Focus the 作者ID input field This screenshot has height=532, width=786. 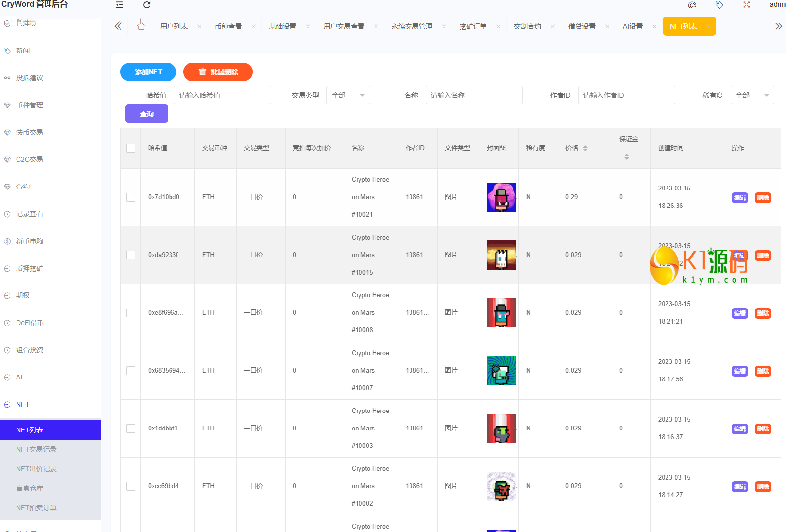[x=627, y=95]
